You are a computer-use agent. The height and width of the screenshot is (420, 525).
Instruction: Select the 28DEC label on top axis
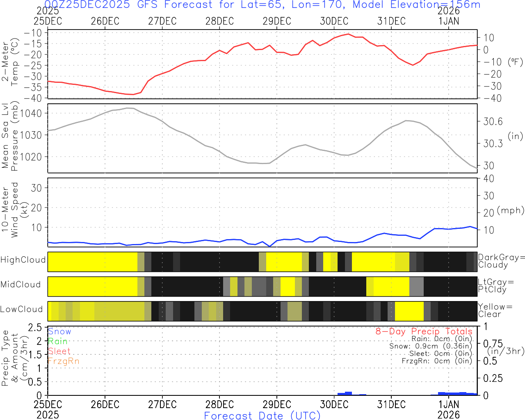click(x=219, y=21)
